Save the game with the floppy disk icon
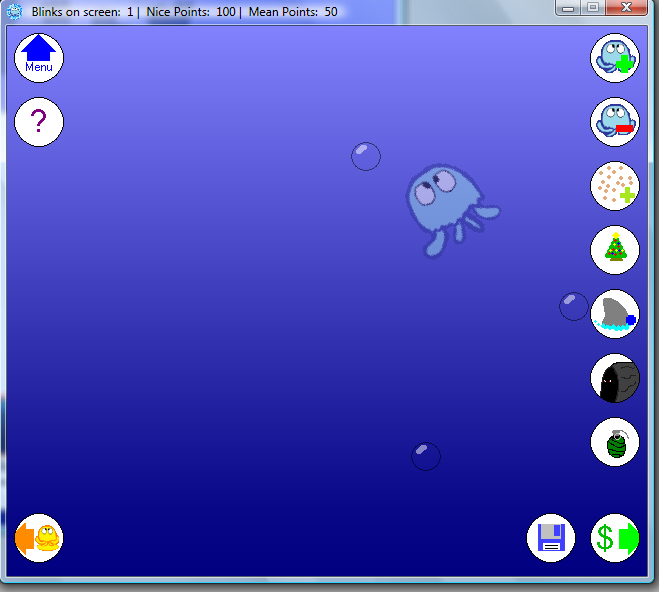Viewport: 659px width, 592px height. (x=551, y=538)
